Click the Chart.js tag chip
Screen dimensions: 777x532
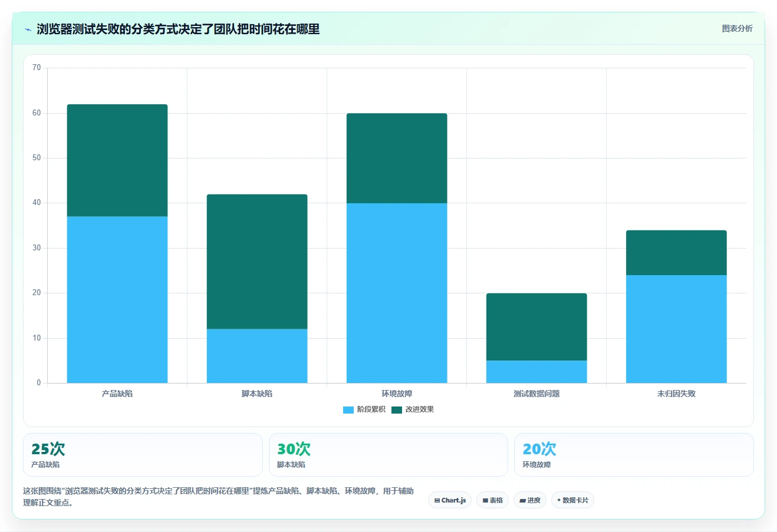[x=450, y=500]
